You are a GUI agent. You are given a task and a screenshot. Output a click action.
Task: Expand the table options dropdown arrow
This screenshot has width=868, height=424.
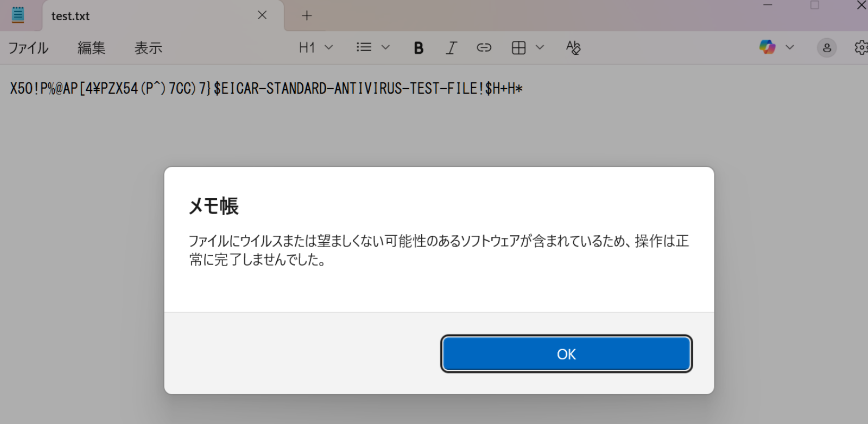(x=540, y=47)
